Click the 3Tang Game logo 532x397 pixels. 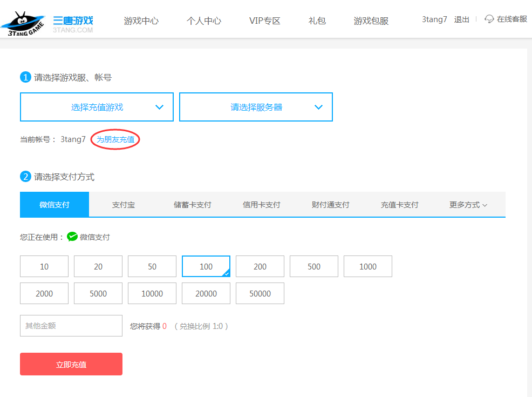coord(23,24)
